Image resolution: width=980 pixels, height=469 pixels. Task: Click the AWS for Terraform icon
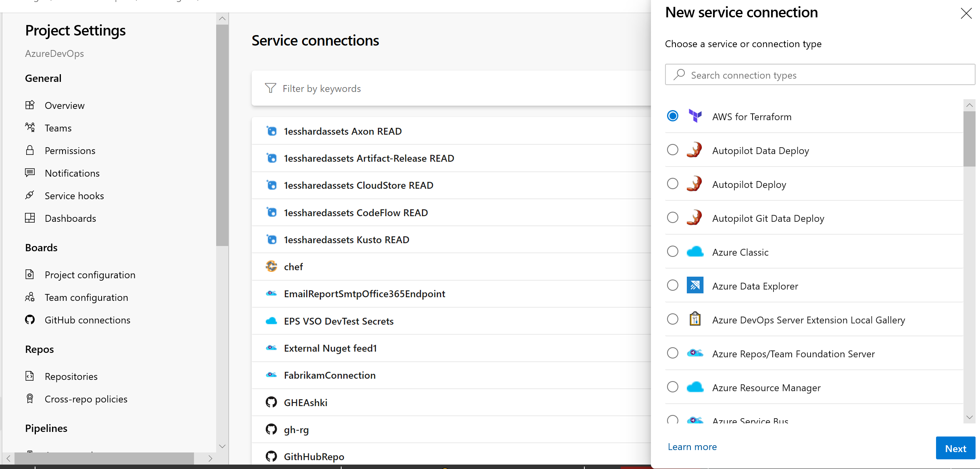coord(695,116)
